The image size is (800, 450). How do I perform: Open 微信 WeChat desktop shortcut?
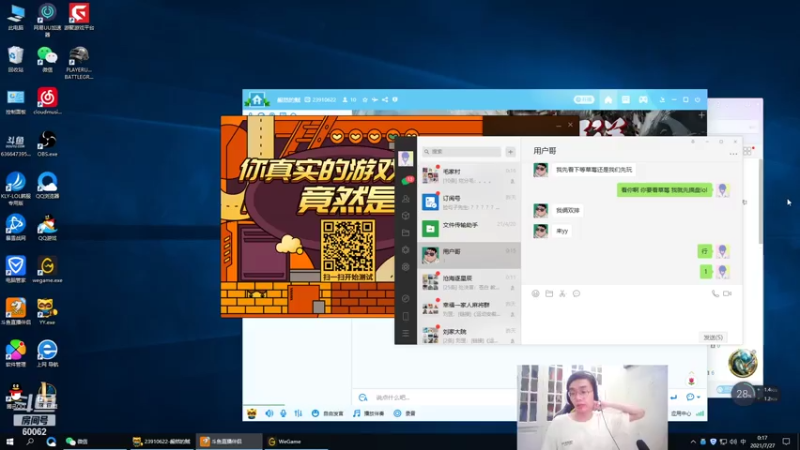pos(47,59)
